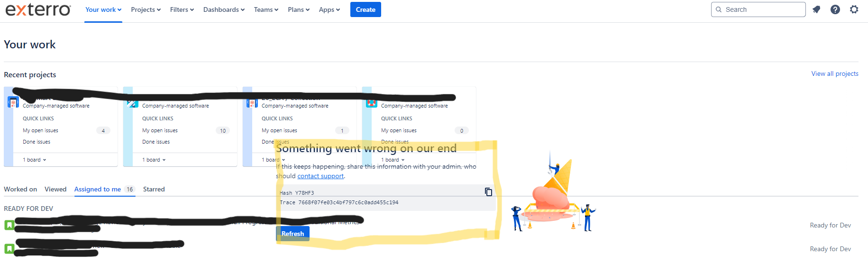868x263 pixels.
Task: Click the second Ready for Dev status label
Action: click(x=830, y=249)
